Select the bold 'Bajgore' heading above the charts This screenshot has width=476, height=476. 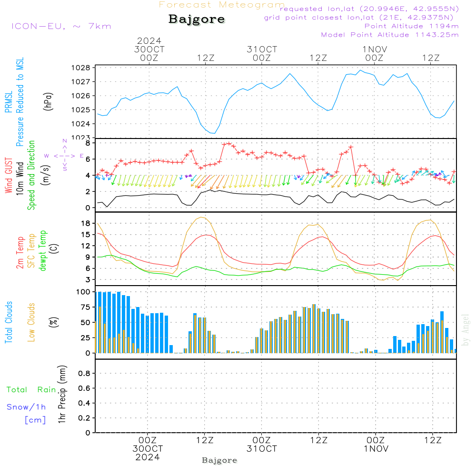[x=197, y=19]
